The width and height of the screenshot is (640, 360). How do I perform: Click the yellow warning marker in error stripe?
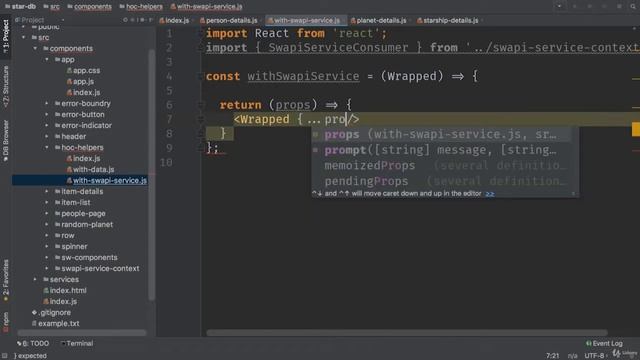(x=636, y=129)
